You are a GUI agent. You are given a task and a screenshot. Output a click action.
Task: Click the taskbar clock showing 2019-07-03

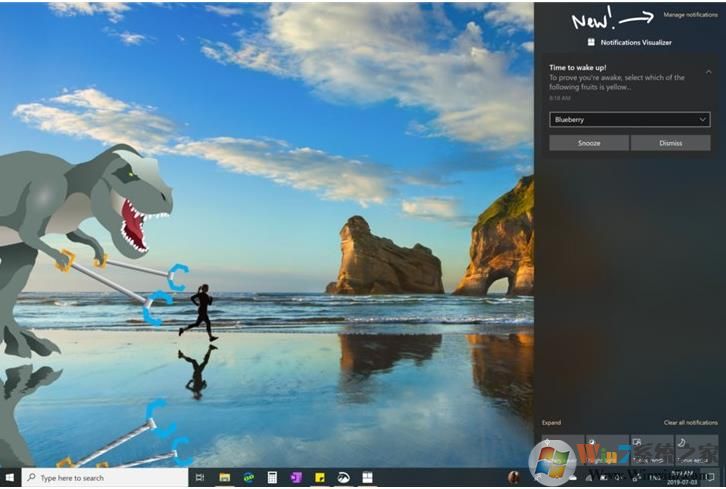point(683,477)
